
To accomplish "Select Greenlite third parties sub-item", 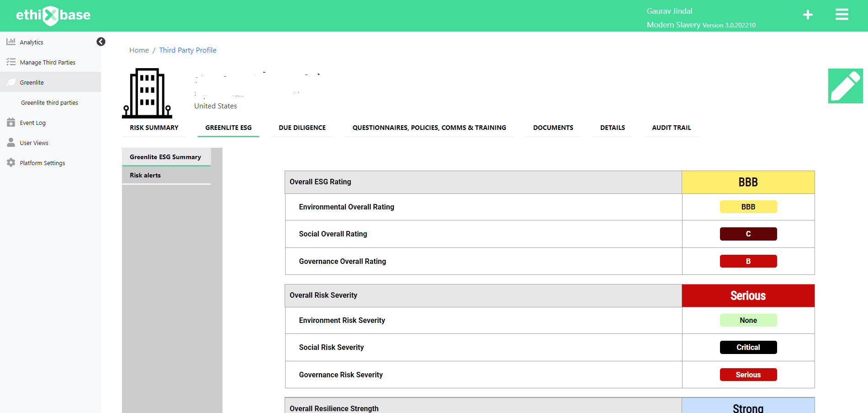I will click(49, 102).
